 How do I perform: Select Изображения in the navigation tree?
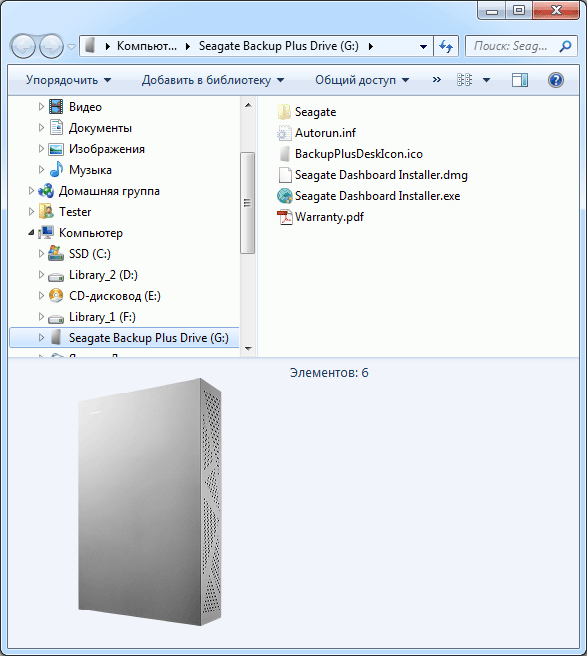[107, 149]
